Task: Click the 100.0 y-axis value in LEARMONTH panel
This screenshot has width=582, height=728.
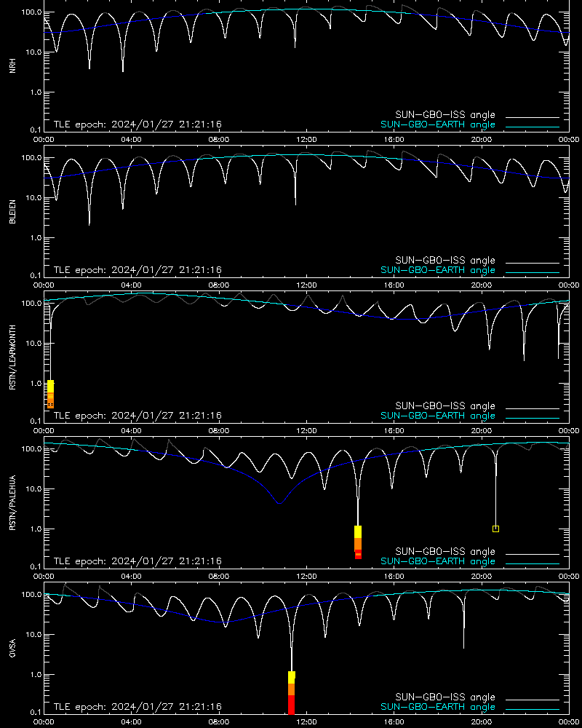Action: 31,303
